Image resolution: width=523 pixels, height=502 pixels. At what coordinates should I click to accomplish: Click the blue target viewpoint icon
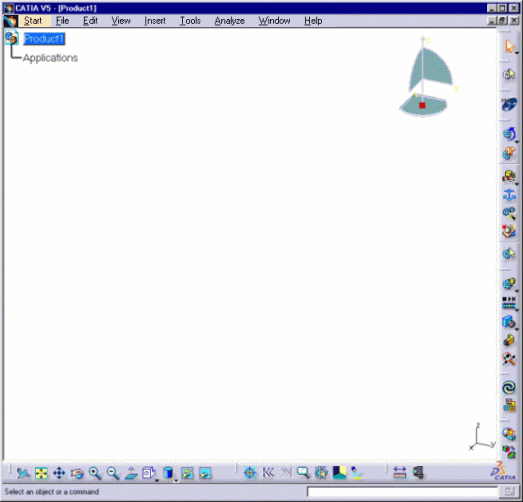click(250, 473)
